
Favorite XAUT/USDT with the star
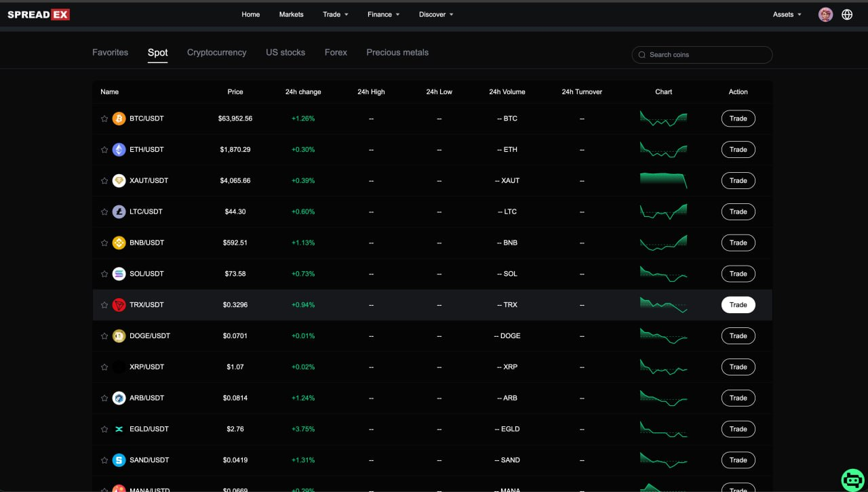104,181
